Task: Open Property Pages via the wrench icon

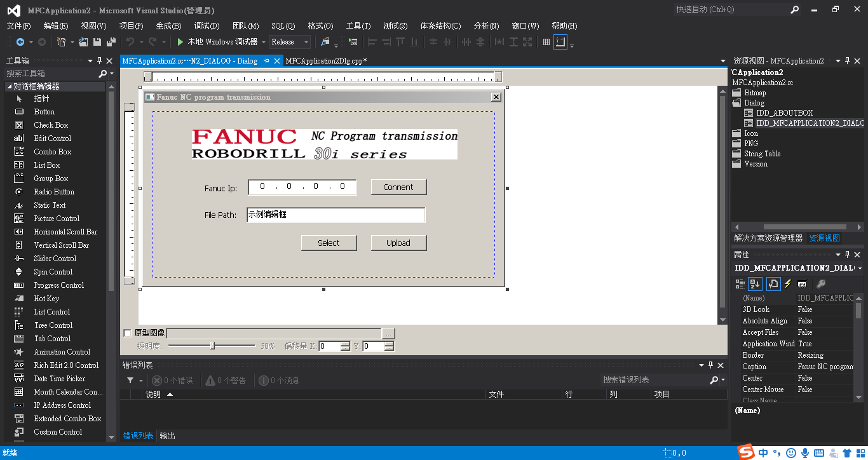Action: (819, 284)
